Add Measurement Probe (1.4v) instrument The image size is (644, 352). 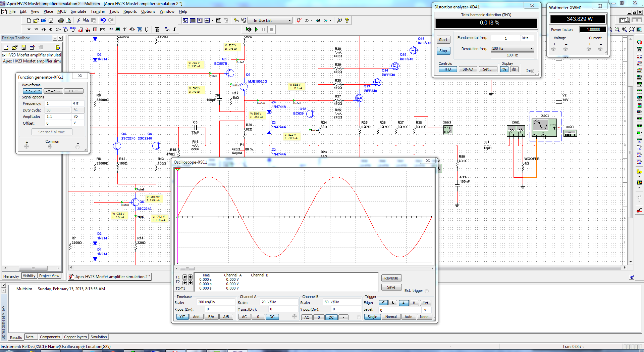[x=639, y=172]
